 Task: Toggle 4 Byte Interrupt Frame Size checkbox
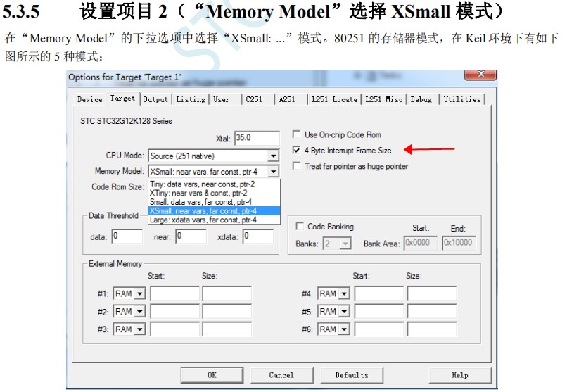point(297,150)
